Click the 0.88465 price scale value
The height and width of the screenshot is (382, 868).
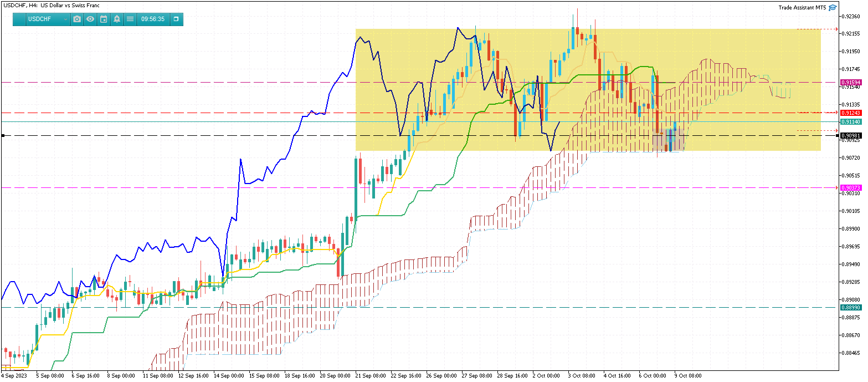click(850, 353)
